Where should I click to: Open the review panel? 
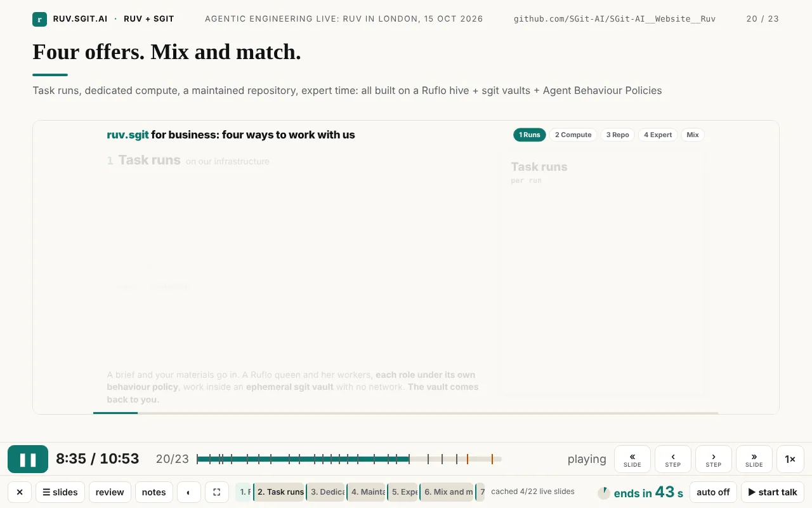click(x=110, y=492)
